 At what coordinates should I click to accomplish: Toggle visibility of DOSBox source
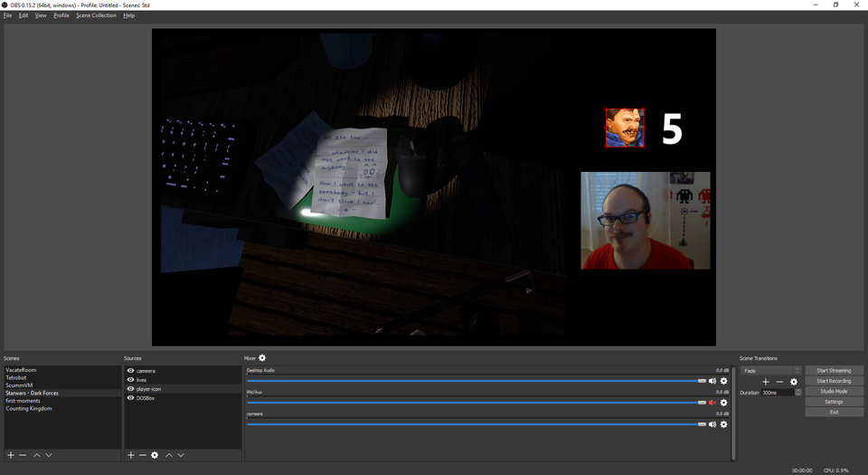tap(131, 398)
